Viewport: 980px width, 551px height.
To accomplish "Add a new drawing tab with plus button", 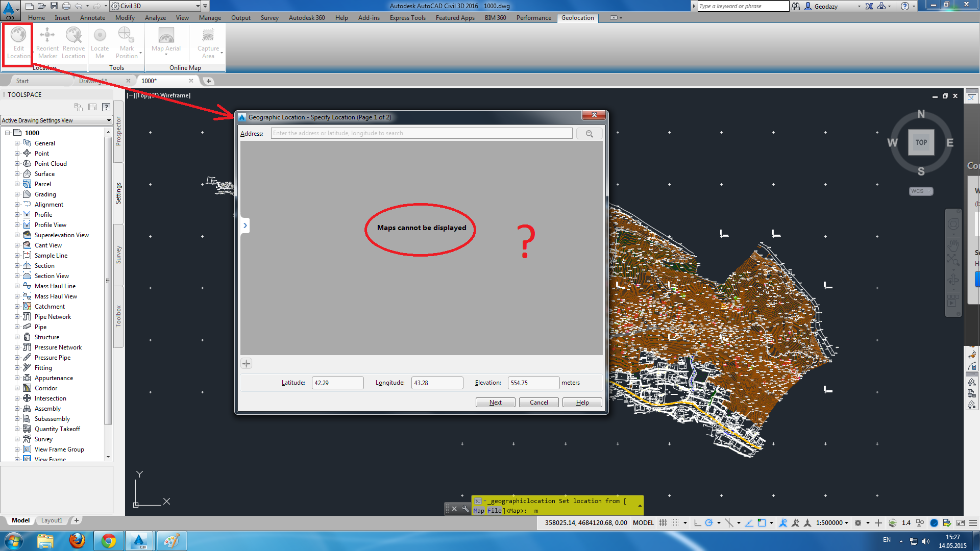I will (208, 81).
